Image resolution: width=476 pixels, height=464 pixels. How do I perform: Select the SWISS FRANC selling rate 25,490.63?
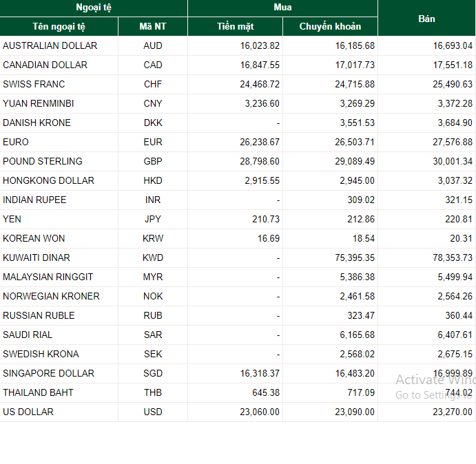(453, 84)
